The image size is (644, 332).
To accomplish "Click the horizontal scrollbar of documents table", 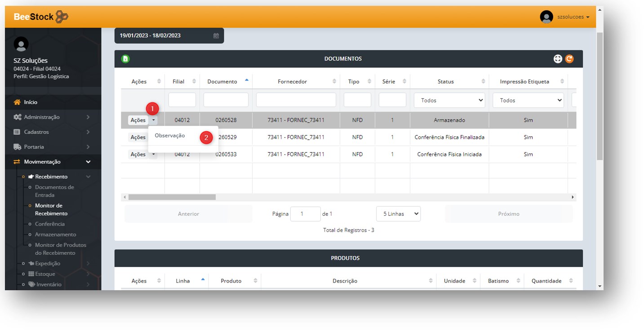I will pyautogui.click(x=172, y=197).
